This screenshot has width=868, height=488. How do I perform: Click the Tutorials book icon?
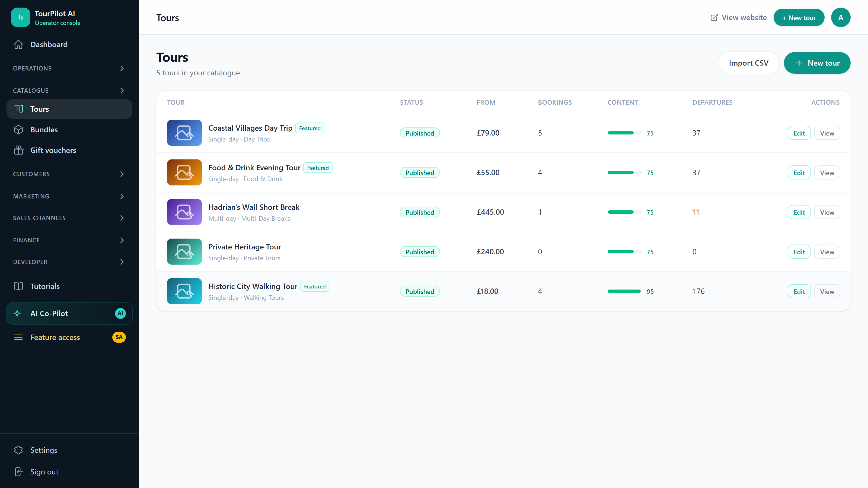click(x=18, y=286)
